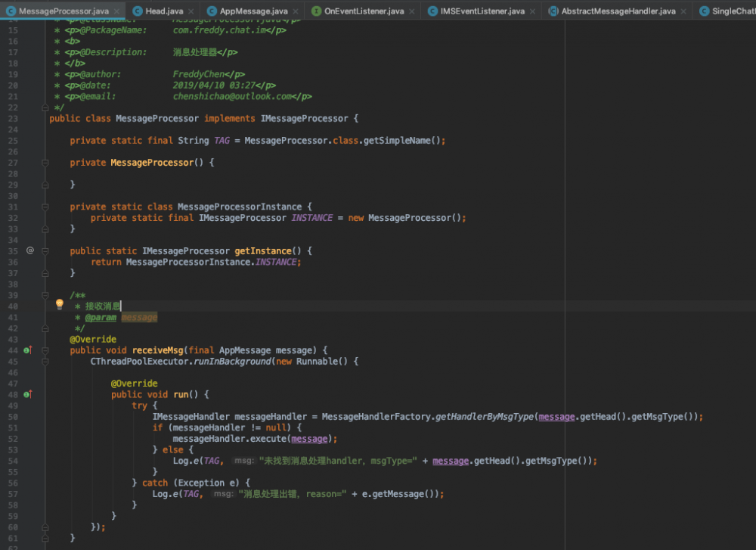This screenshot has width=756, height=550.
Task: Collapse the javadoc comment fold above receiveMsg
Action: click(x=45, y=295)
